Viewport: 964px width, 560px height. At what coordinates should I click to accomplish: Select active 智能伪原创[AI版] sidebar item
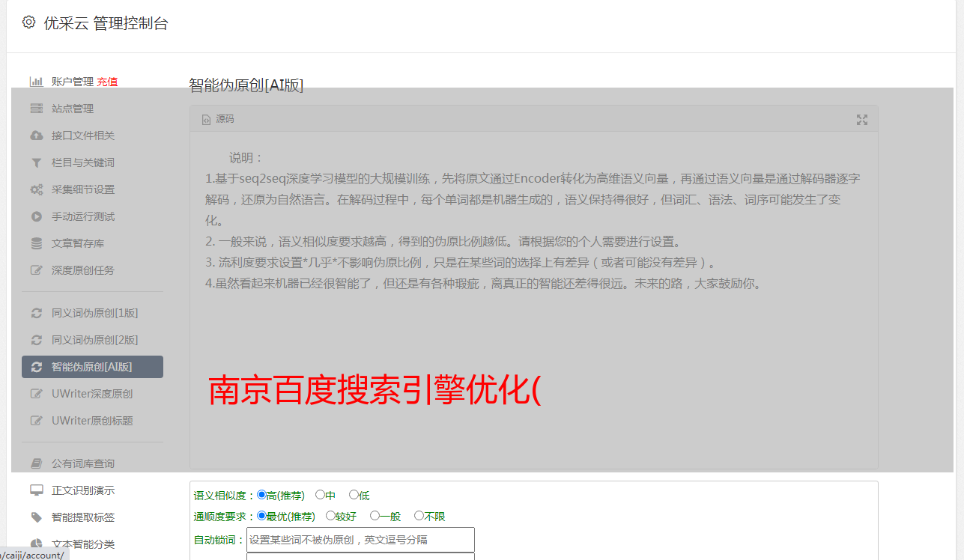pos(92,367)
